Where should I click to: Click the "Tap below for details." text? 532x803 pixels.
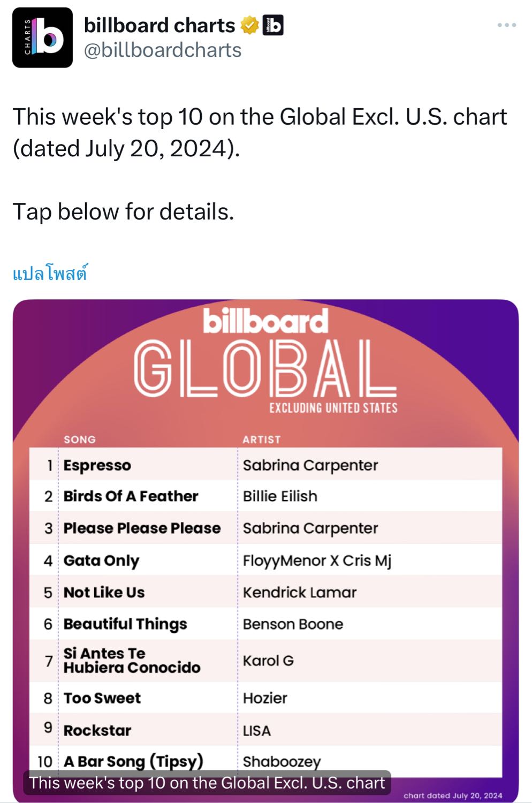[123, 212]
